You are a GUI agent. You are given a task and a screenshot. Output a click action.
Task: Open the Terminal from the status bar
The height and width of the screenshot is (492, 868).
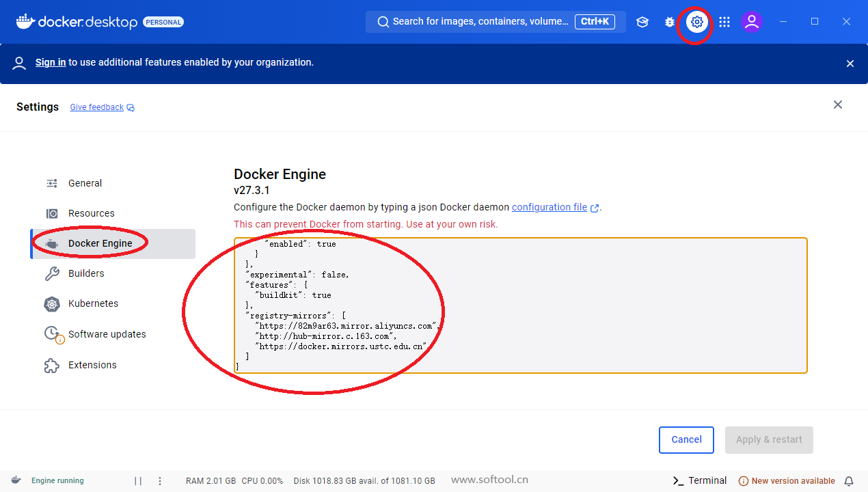coord(700,480)
